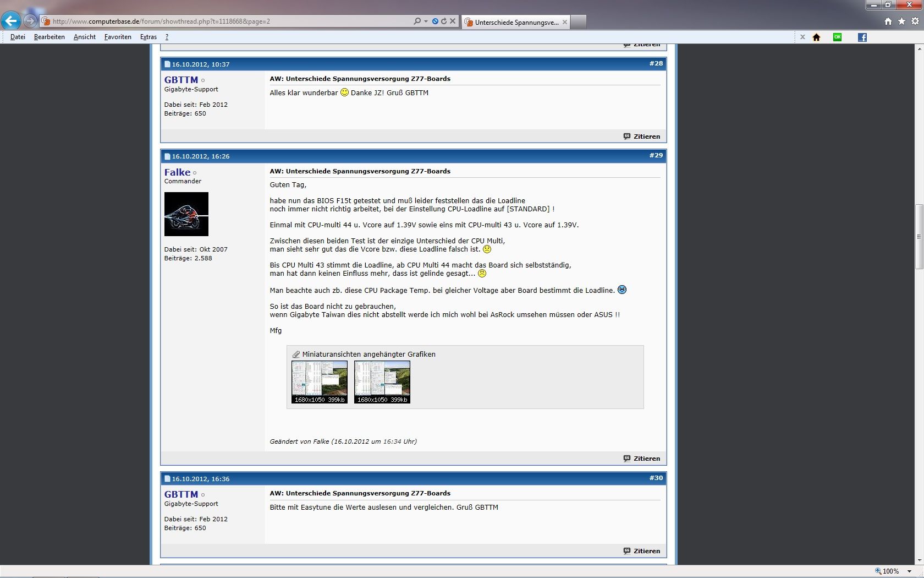Viewport: 924px width, 578px height.
Task: Click Zitieren under post #28
Action: tap(642, 137)
